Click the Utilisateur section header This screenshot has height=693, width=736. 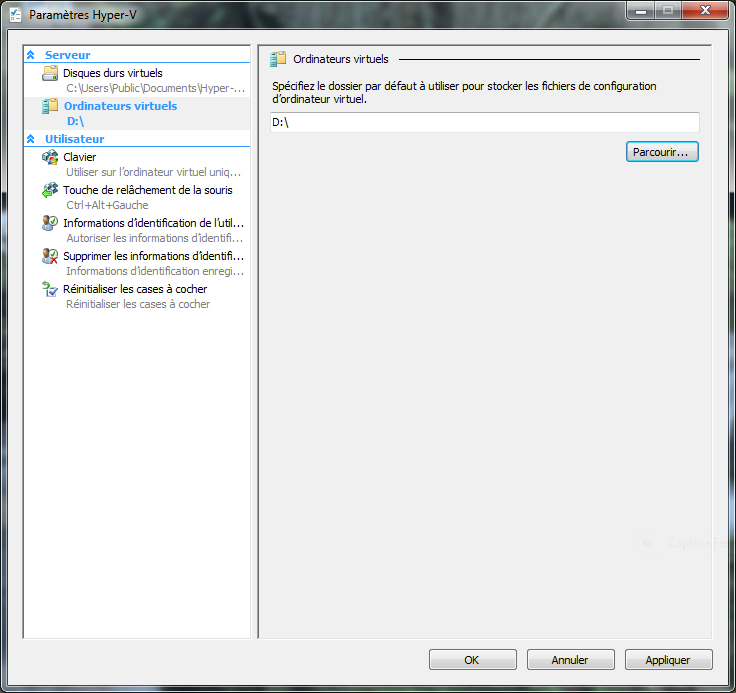click(x=75, y=139)
